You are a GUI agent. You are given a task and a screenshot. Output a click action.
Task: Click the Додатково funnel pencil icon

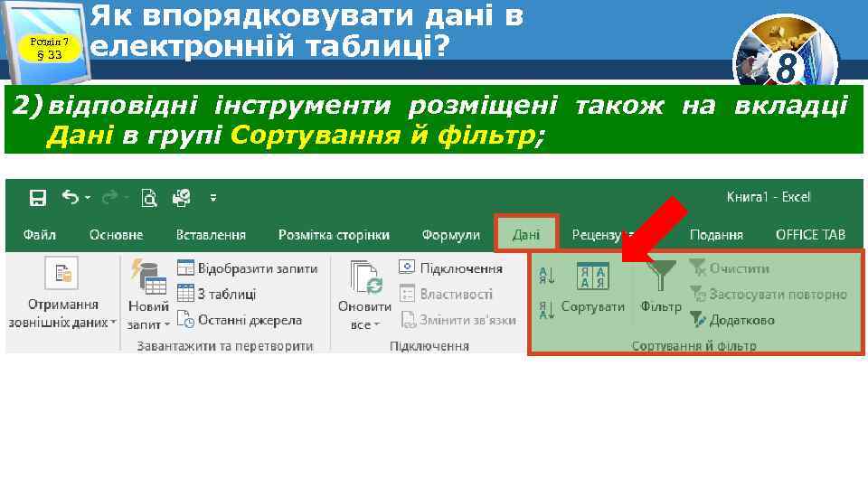pos(697,320)
